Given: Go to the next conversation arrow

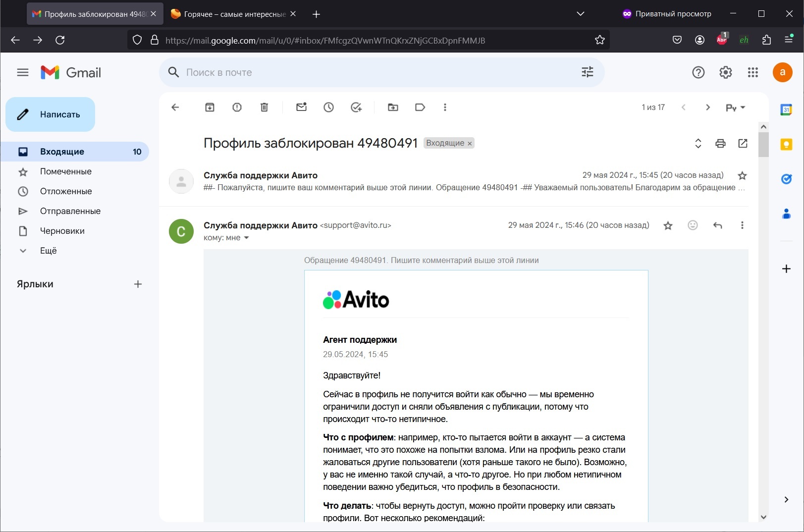Looking at the screenshot, I should [x=708, y=107].
